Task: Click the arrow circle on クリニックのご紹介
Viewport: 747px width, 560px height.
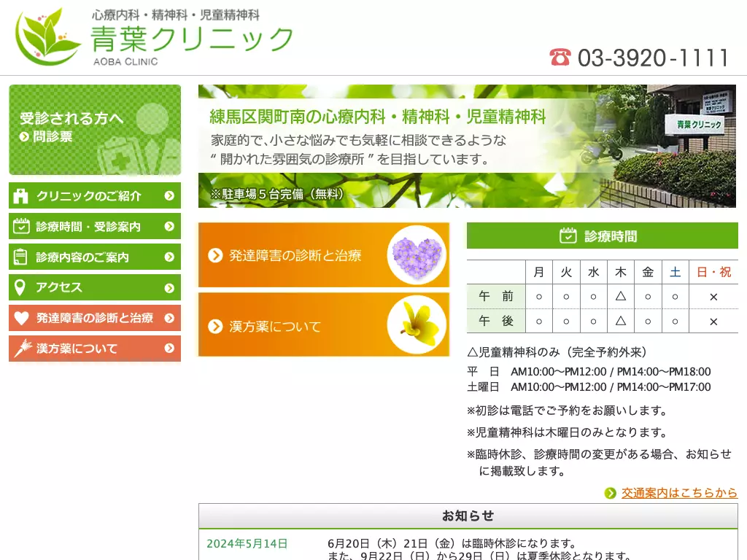Action: (169, 195)
